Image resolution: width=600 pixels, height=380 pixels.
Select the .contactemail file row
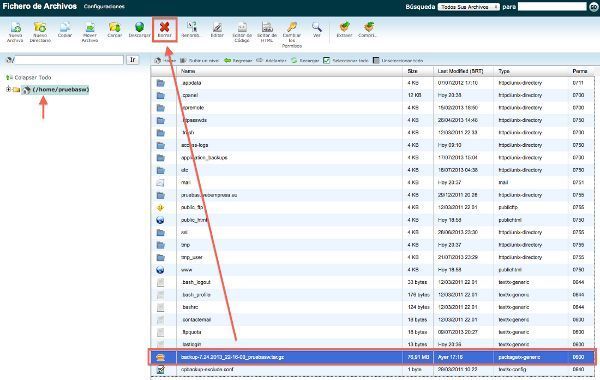coord(373,320)
